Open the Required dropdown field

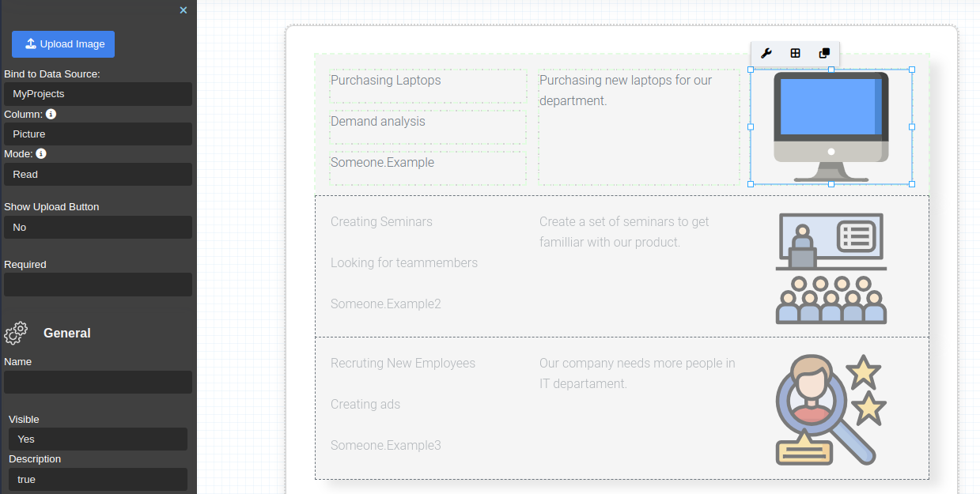click(x=98, y=285)
